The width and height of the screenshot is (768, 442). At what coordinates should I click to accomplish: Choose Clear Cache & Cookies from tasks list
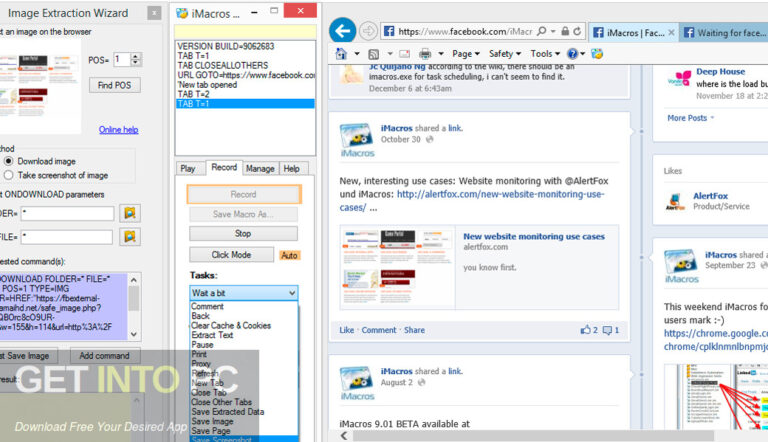click(231, 325)
